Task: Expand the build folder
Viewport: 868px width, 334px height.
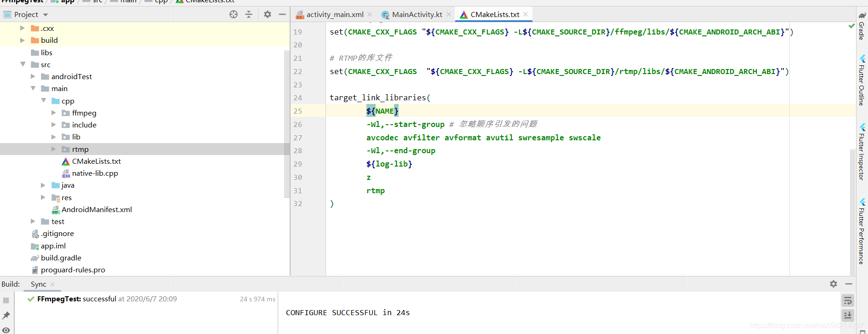Action: click(22, 40)
